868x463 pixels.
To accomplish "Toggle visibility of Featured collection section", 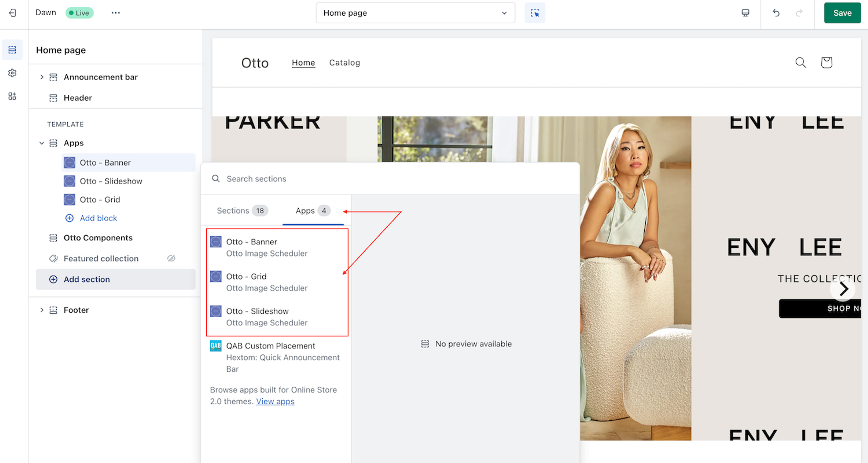I will click(x=171, y=258).
